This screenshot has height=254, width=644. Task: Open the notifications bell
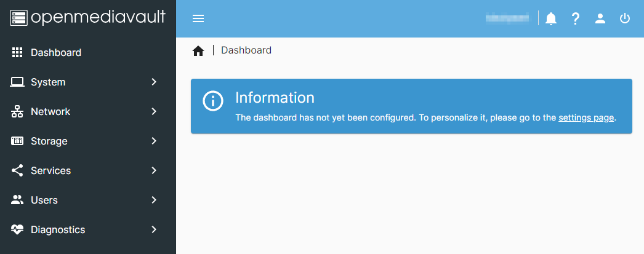click(551, 18)
